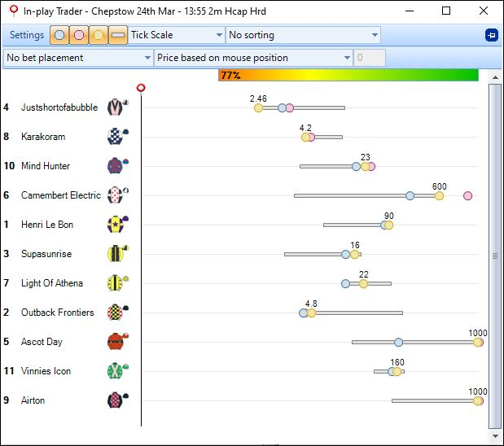The image size is (504, 446).
Task: Click the vertical scrollbar up arrow
Action: [495, 77]
